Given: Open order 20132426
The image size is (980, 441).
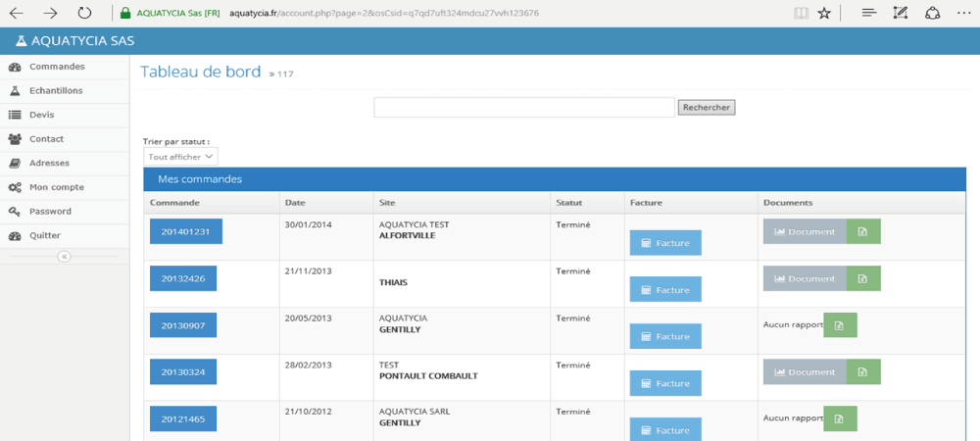Looking at the screenshot, I should (x=183, y=278).
